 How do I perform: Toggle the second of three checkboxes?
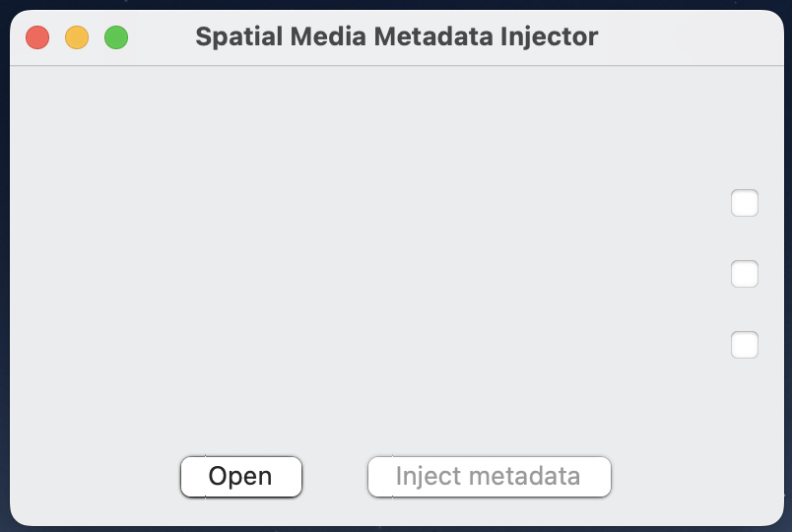point(745,274)
